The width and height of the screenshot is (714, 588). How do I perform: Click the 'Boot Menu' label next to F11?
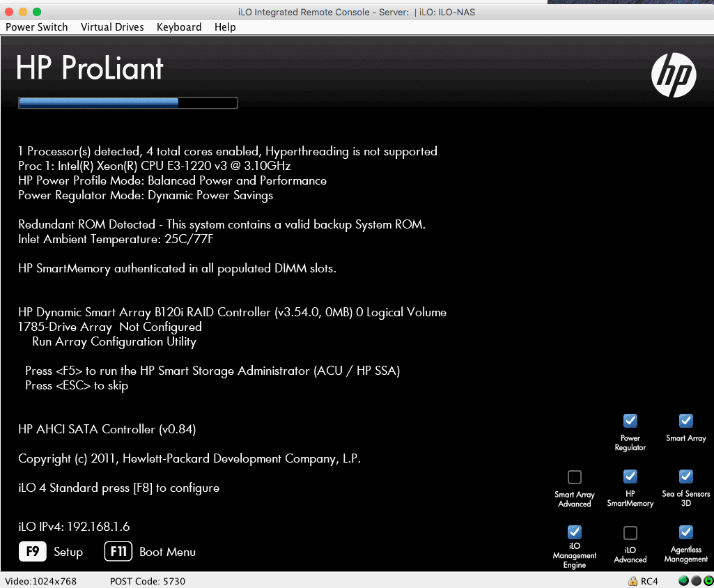(x=168, y=552)
